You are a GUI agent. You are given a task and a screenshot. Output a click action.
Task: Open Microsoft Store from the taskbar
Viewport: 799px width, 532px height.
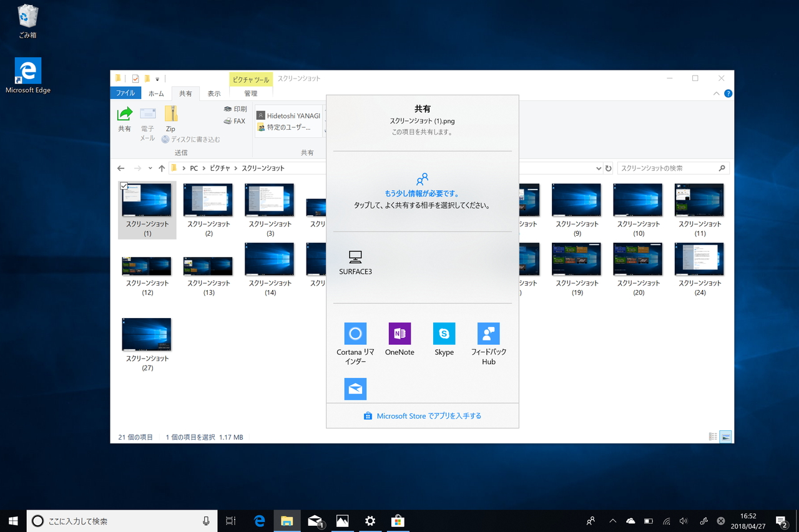pos(398,521)
